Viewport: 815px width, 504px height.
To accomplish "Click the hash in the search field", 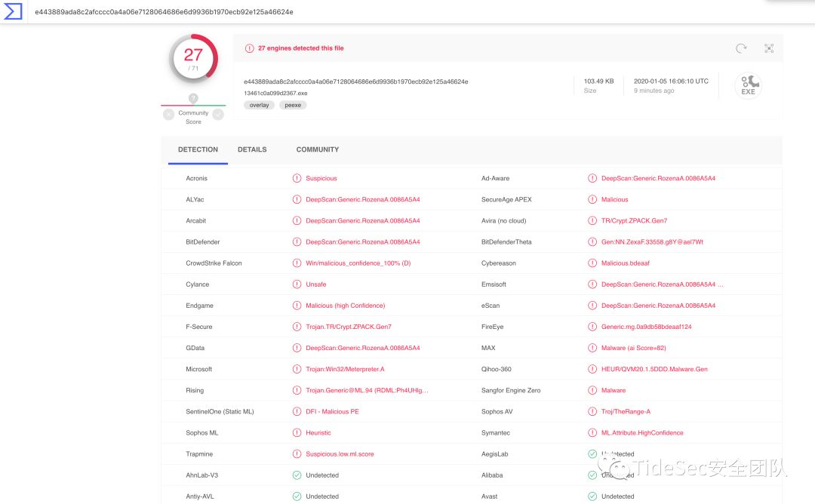I will (164, 12).
